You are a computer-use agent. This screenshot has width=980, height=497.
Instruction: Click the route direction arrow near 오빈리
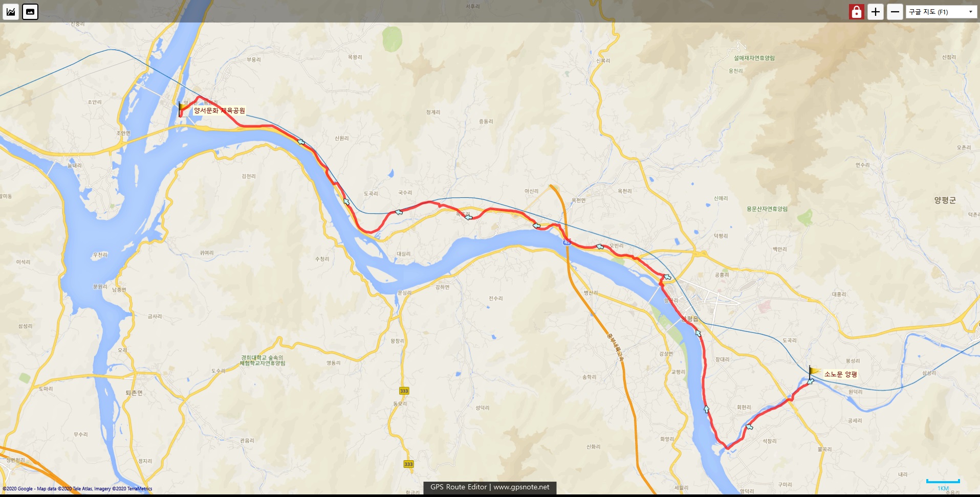600,247
